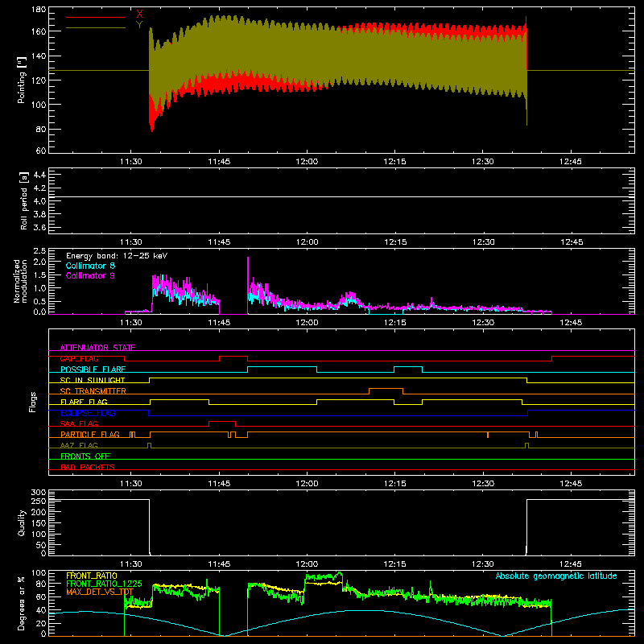Click the 250 tick on Quality axis
The width and height of the screenshot is (644, 644).
tap(39, 501)
